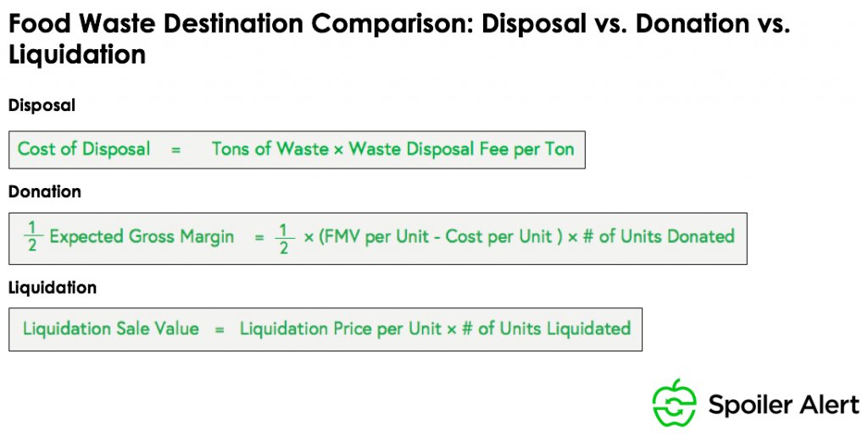Click Tons of Waste formula term
This screenshot has height=437, width=868.
(270, 149)
